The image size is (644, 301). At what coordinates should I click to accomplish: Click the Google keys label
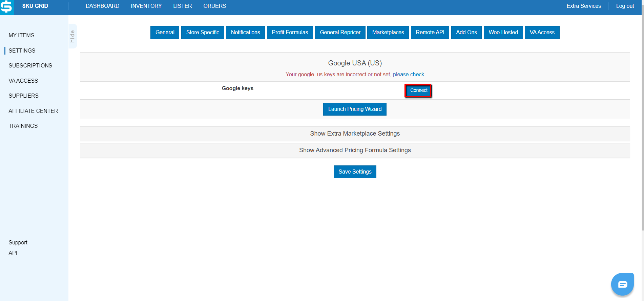pyautogui.click(x=237, y=88)
